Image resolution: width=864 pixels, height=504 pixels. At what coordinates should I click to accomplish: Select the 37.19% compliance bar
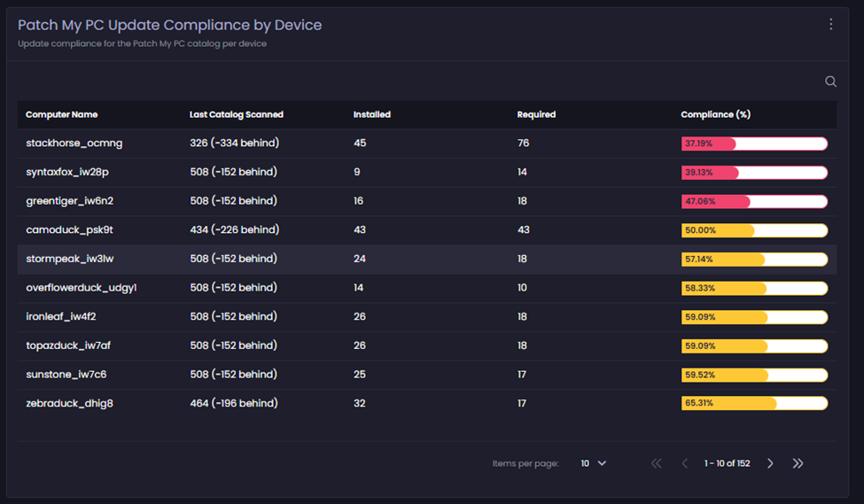tap(754, 143)
